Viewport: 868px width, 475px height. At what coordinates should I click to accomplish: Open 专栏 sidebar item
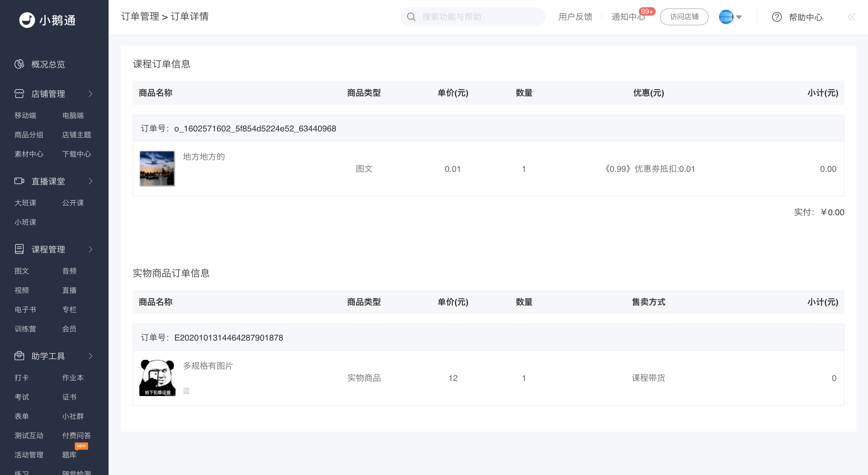pos(69,309)
